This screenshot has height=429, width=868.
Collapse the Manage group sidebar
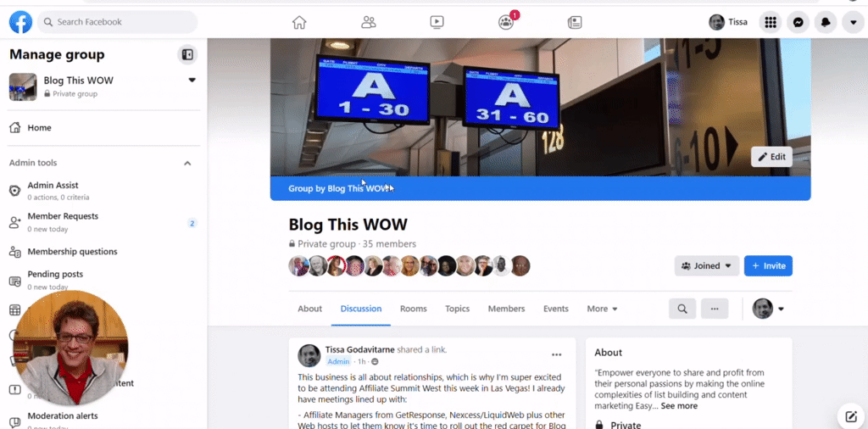(187, 54)
